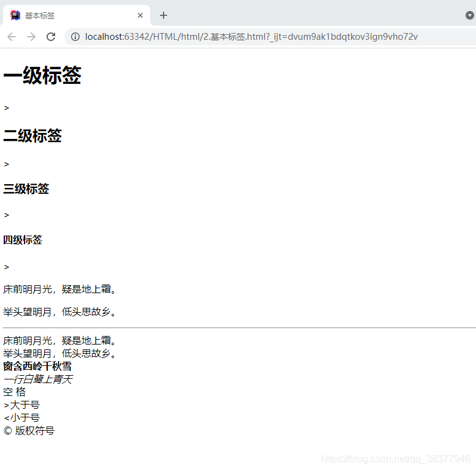Click the > symbol below 三级标签

[x=6, y=215]
